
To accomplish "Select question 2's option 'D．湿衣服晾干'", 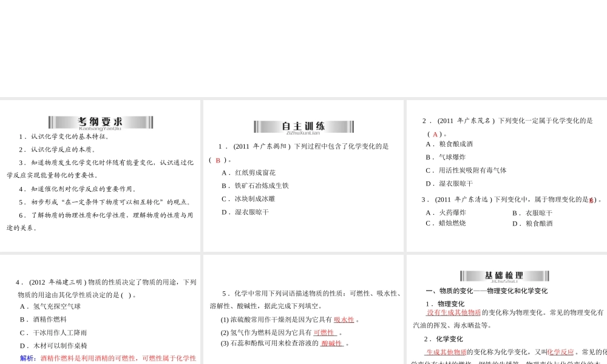I will [x=449, y=184].
